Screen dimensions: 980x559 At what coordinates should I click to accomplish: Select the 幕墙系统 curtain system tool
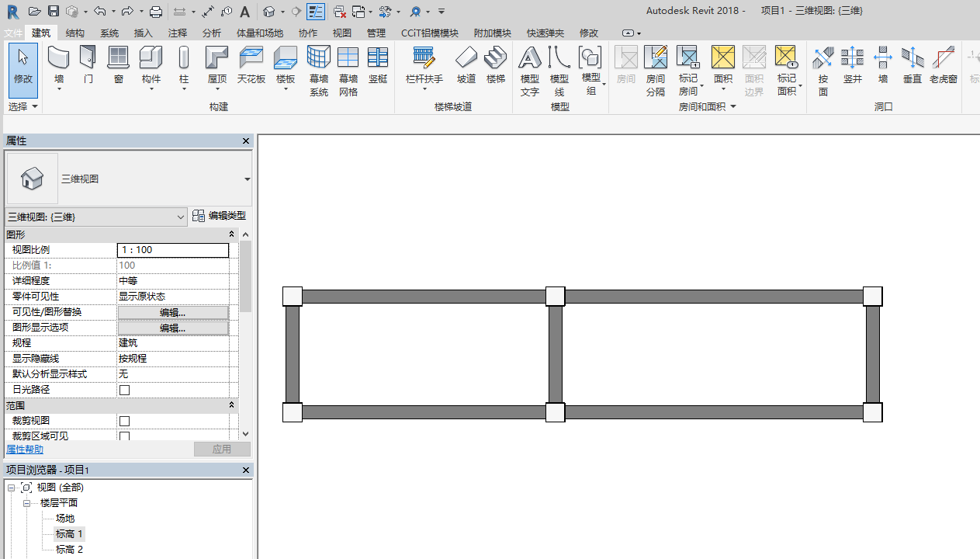[319, 71]
